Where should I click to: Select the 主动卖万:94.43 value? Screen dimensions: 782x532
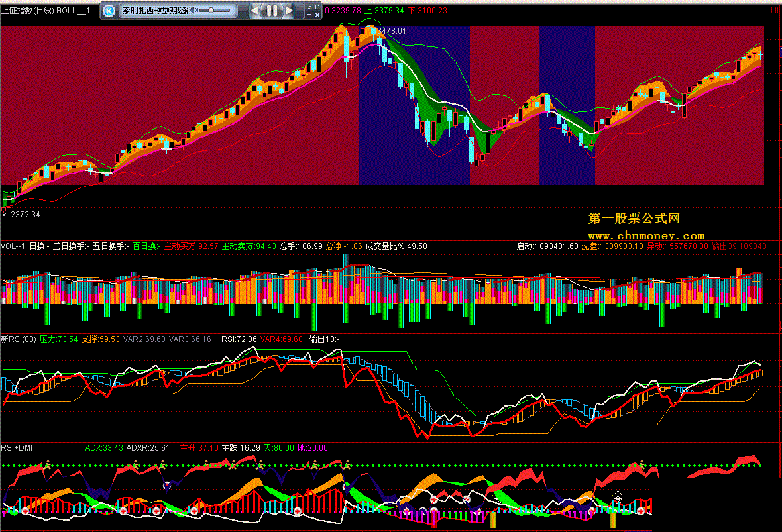249,246
